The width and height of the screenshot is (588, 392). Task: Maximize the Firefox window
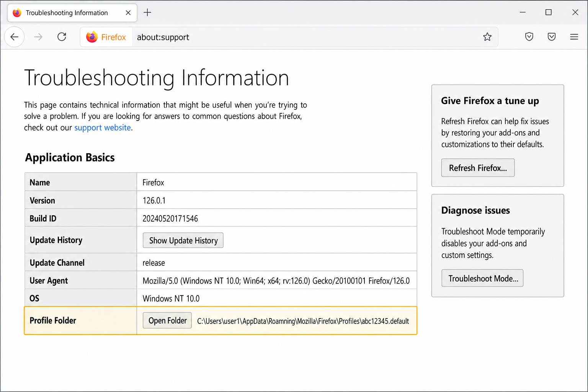coord(549,12)
